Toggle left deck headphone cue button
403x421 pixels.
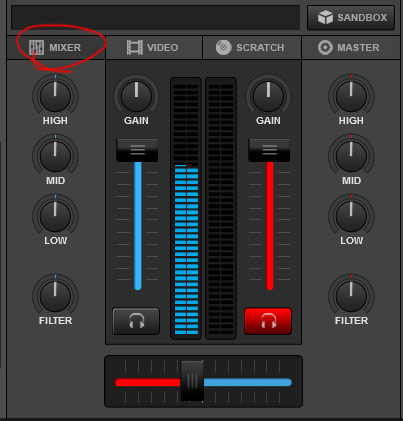click(x=136, y=321)
